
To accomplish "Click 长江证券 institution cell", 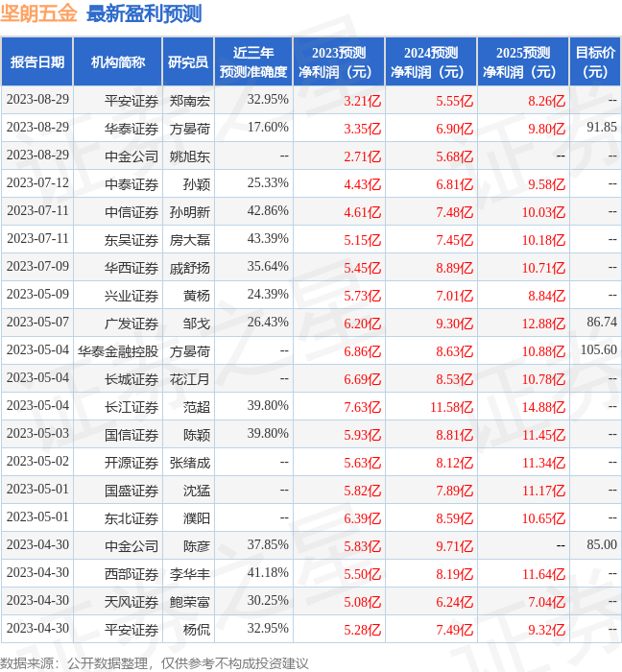I will click(132, 407).
